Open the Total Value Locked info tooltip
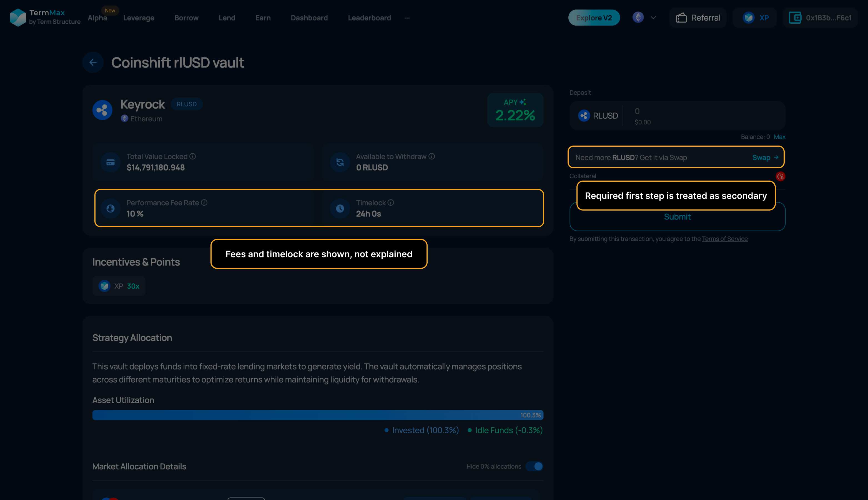The height and width of the screenshot is (500, 868). pyautogui.click(x=193, y=156)
